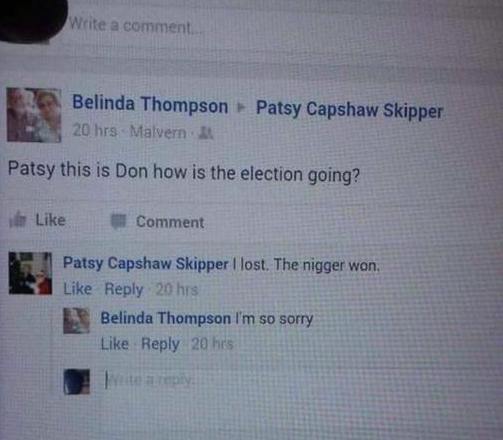Open Belinda Thompson's profile picture on the post
Image resolution: width=503 pixels, height=440 pixels.
34,115
